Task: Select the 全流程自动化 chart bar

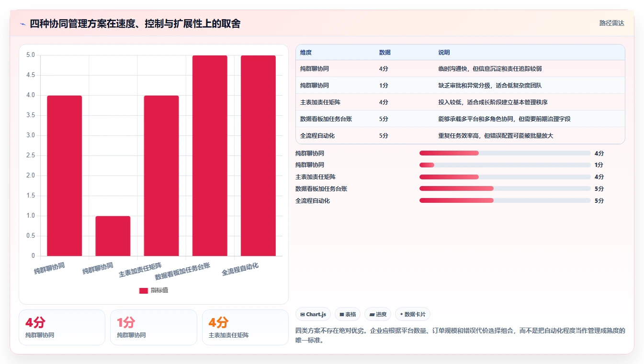Action: point(258,155)
